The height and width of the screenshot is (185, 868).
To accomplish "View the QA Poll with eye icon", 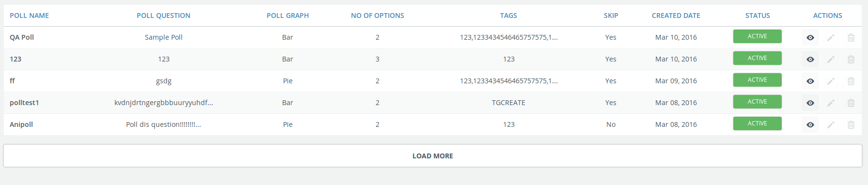I will coord(810,37).
